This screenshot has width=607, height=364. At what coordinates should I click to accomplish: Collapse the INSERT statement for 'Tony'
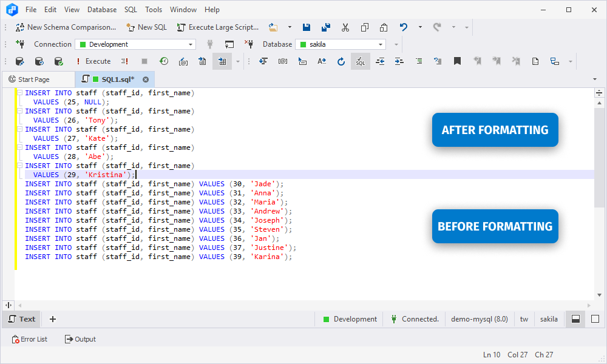(20, 111)
